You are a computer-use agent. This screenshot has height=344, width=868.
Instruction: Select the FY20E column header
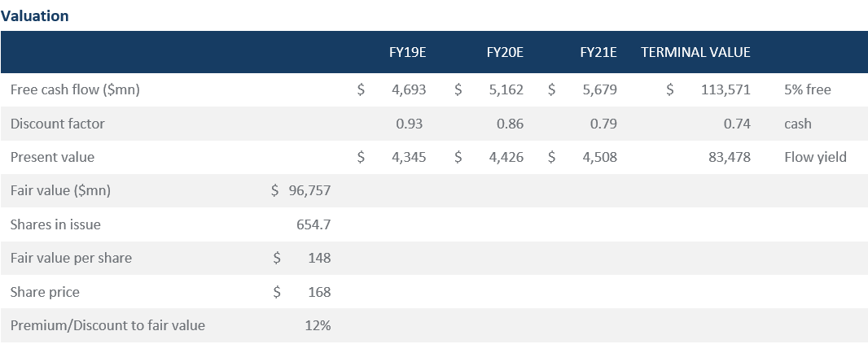tap(504, 53)
